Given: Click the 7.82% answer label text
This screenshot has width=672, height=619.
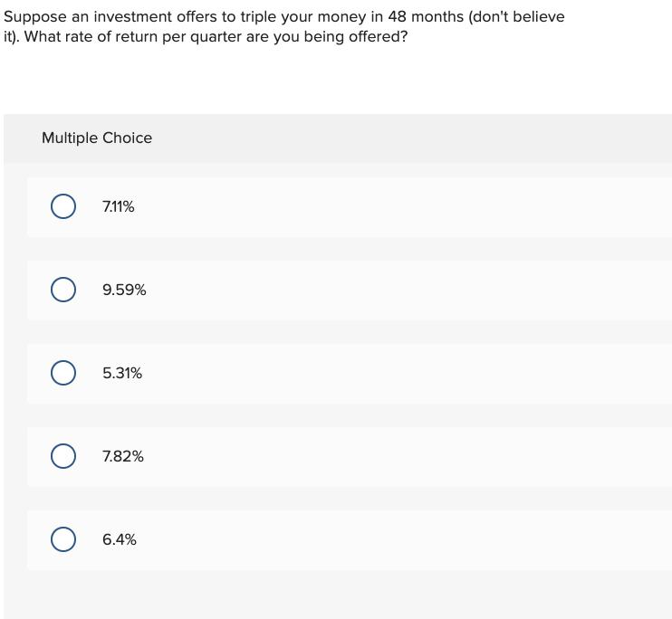Looking at the screenshot, I should [123, 456].
